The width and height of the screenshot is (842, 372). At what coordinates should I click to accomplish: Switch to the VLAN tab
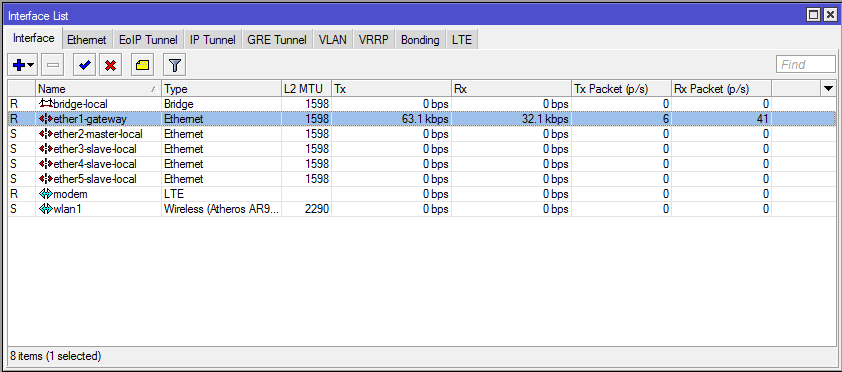click(x=332, y=40)
